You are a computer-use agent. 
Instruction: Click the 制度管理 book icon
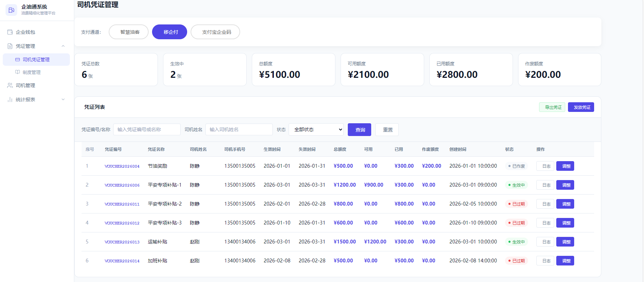pos(18,72)
